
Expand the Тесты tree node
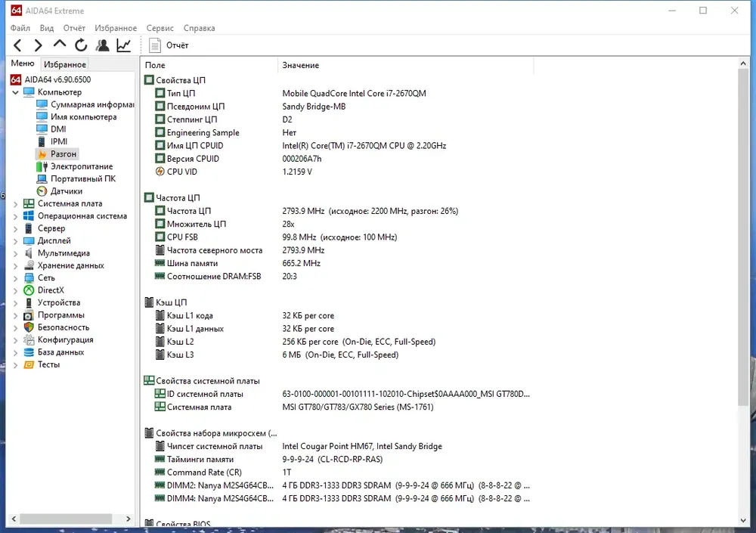[x=15, y=365]
